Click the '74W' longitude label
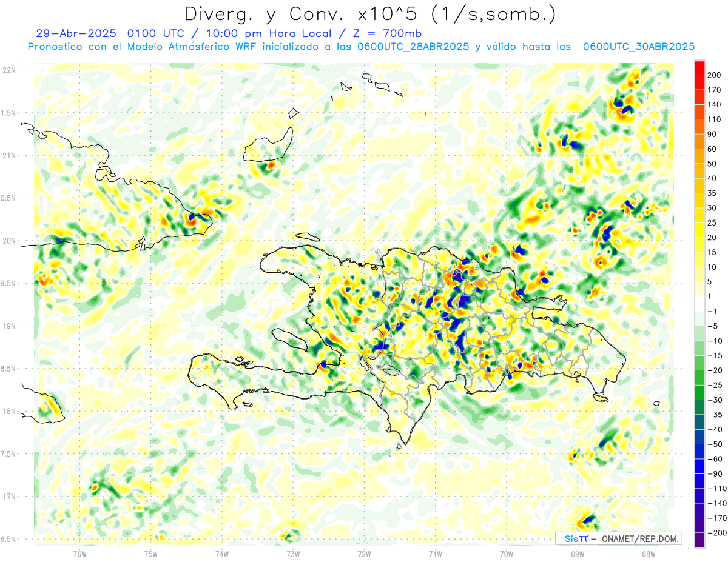Screen dimensions: 728x562 click(x=222, y=553)
